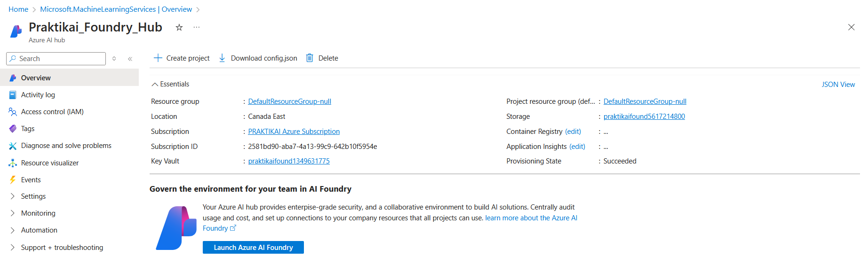Open the Tags page
868x280 pixels.
(x=28, y=128)
